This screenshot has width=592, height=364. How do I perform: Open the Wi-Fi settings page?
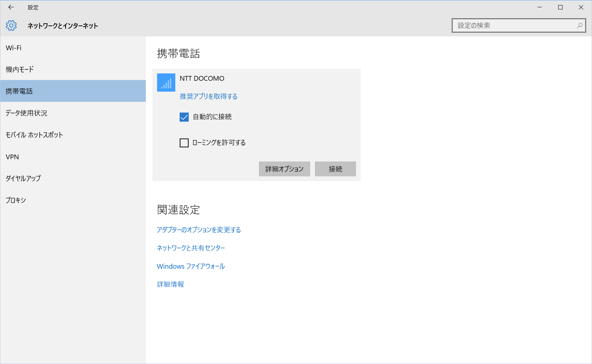click(x=73, y=48)
